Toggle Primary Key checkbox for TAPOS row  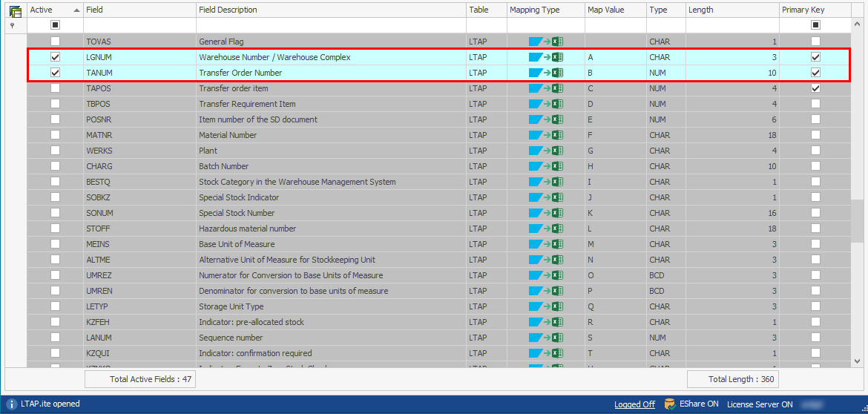(815, 88)
